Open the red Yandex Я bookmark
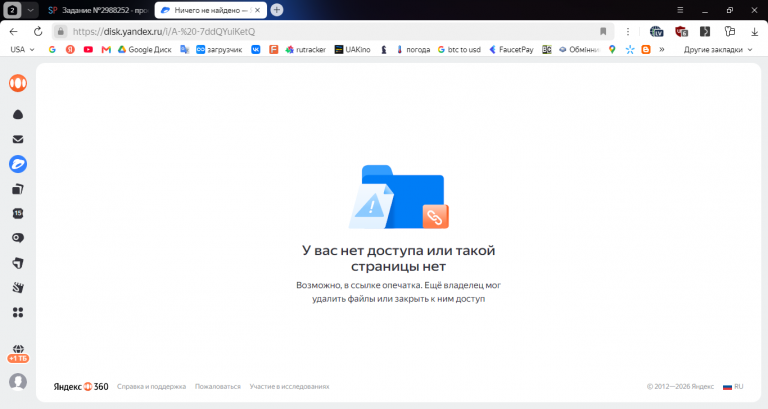The height and width of the screenshot is (409, 768). tap(70, 49)
